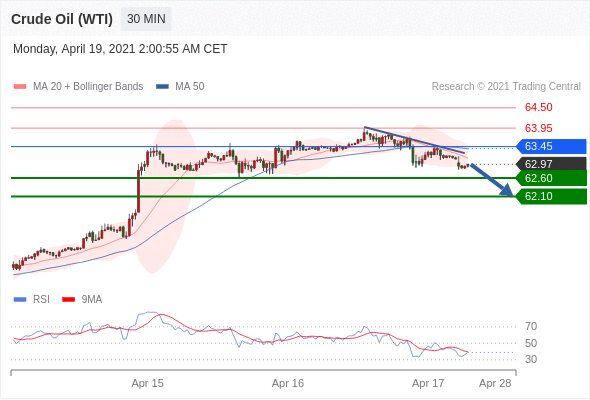Viewport: 590px width, 400px height.
Task: Click the MA 50 blue legend swatch
Action: click(x=162, y=87)
